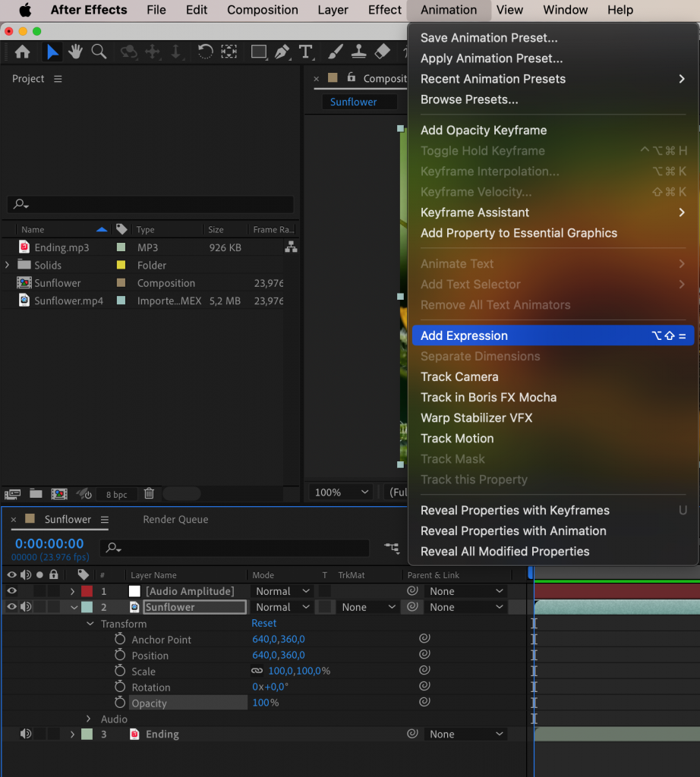Select the Hand tool in the toolbar
The image size is (700, 777).
tap(75, 52)
